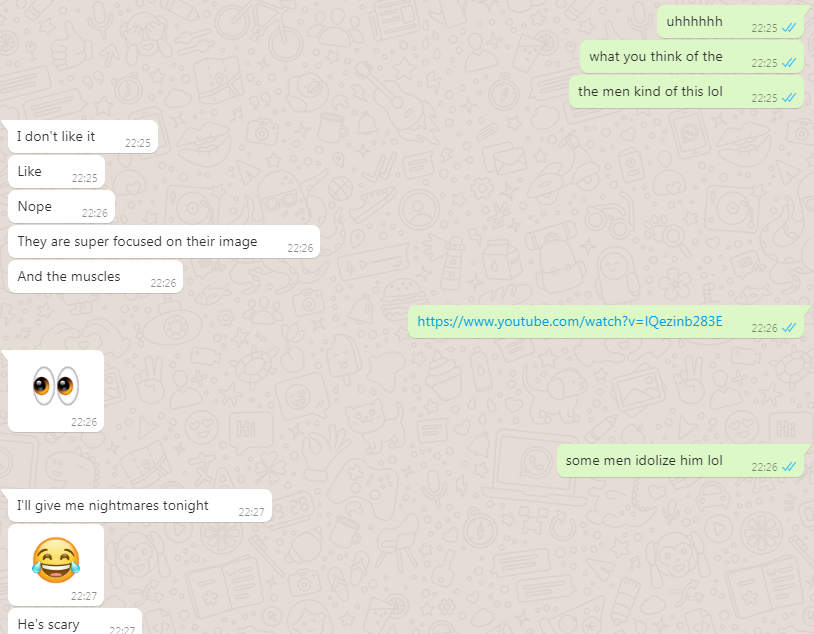The height and width of the screenshot is (634, 814).
Task: Select the 'I don't like it' message bubble
Action: [x=83, y=137]
